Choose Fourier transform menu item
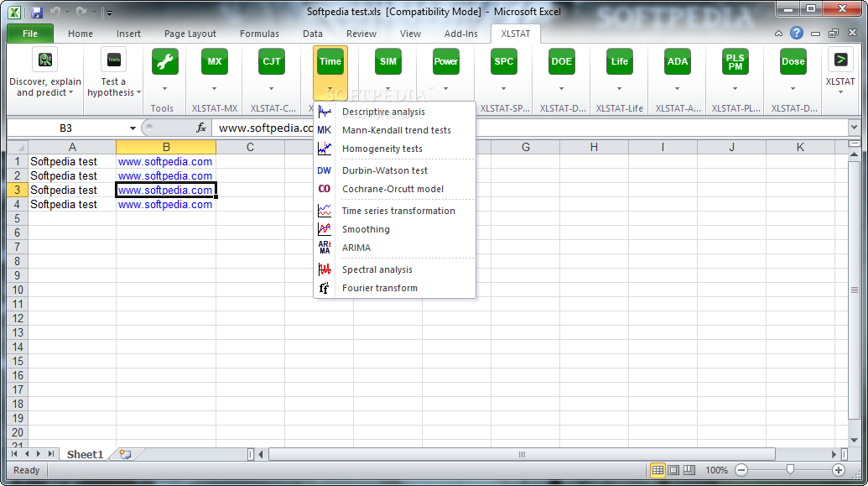 click(x=395, y=288)
